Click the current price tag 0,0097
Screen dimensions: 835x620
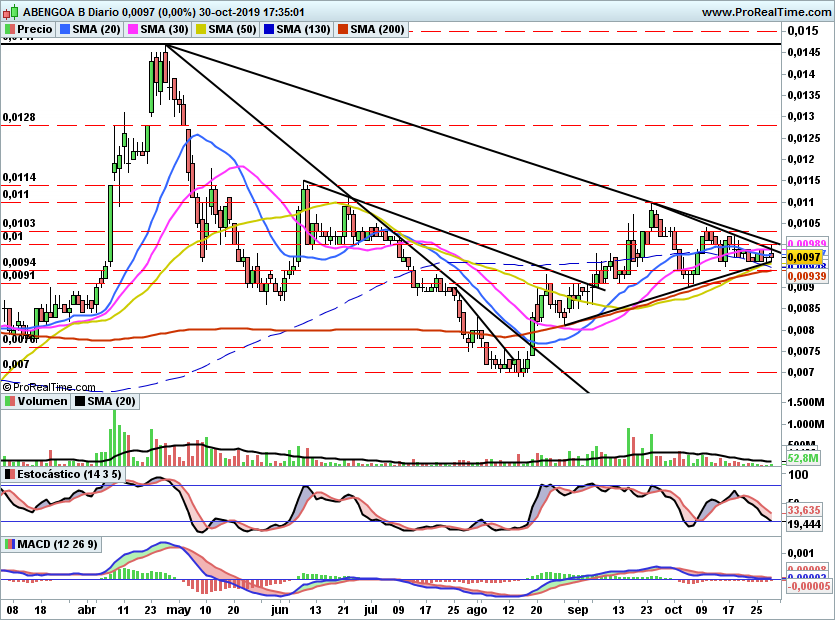[804, 257]
